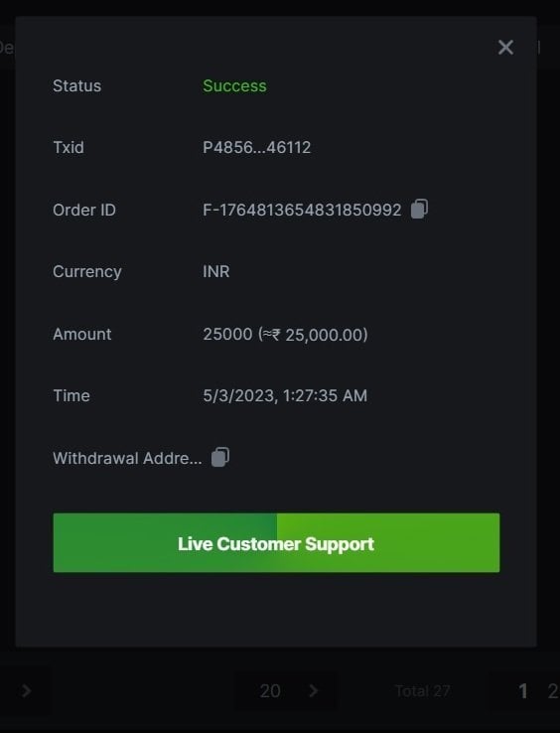Click the truncated Withdrawal Addre... label

[x=127, y=458]
